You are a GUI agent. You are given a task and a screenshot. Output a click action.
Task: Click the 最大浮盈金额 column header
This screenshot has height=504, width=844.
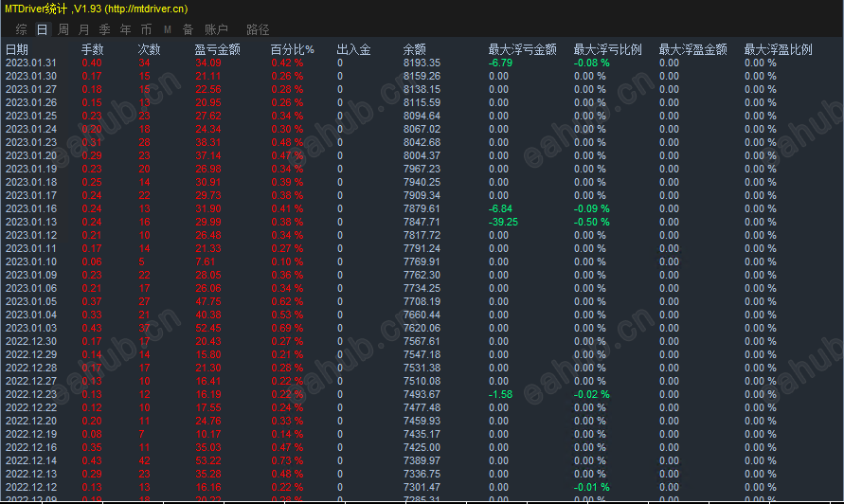692,49
